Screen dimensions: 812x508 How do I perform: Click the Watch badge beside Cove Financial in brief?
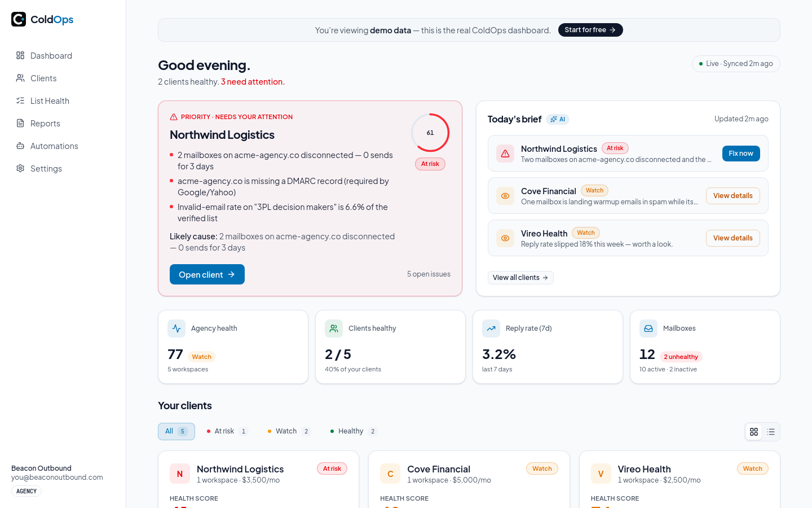click(x=594, y=191)
